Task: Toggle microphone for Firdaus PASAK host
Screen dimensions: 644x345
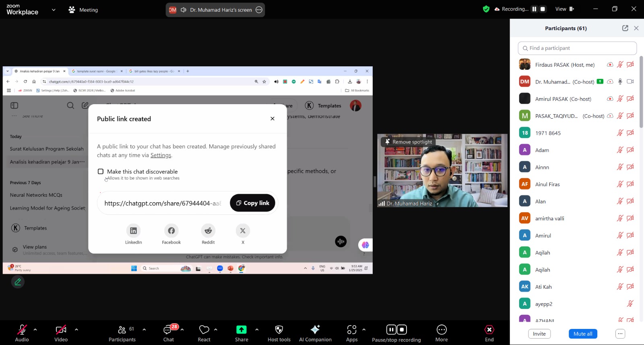Action: pyautogui.click(x=620, y=64)
